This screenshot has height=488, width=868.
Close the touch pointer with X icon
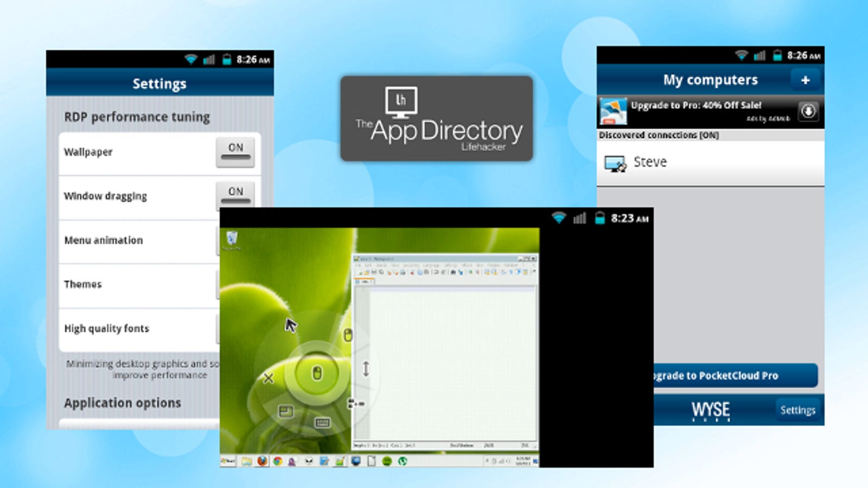[x=269, y=378]
